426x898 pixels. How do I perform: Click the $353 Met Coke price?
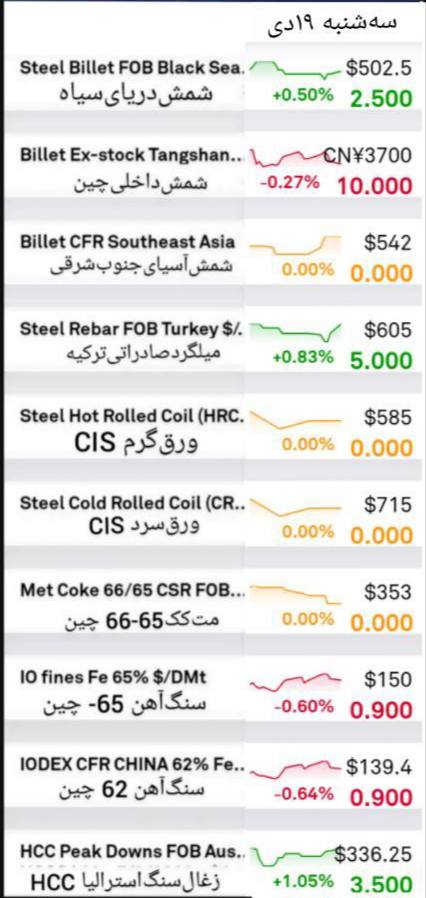(x=388, y=593)
